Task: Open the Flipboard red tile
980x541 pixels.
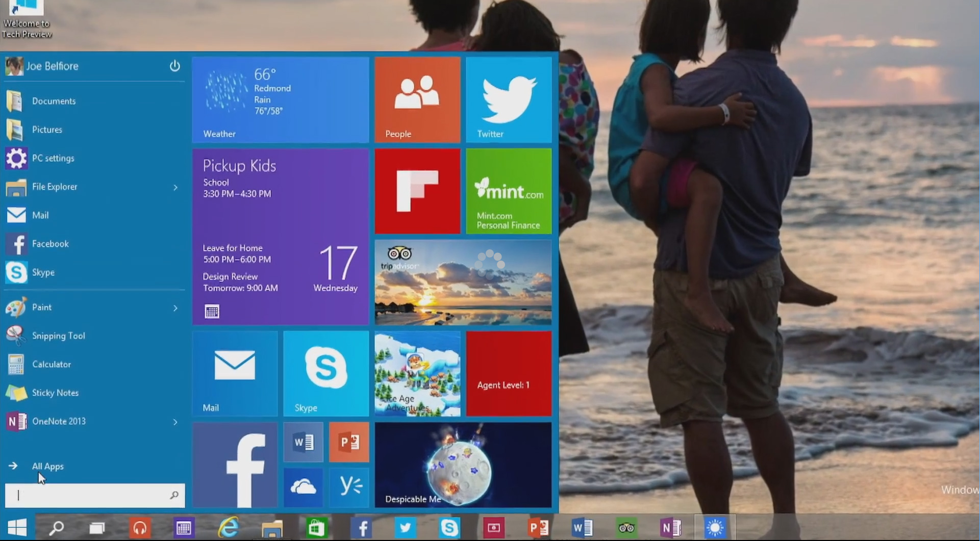Action: pyautogui.click(x=417, y=191)
